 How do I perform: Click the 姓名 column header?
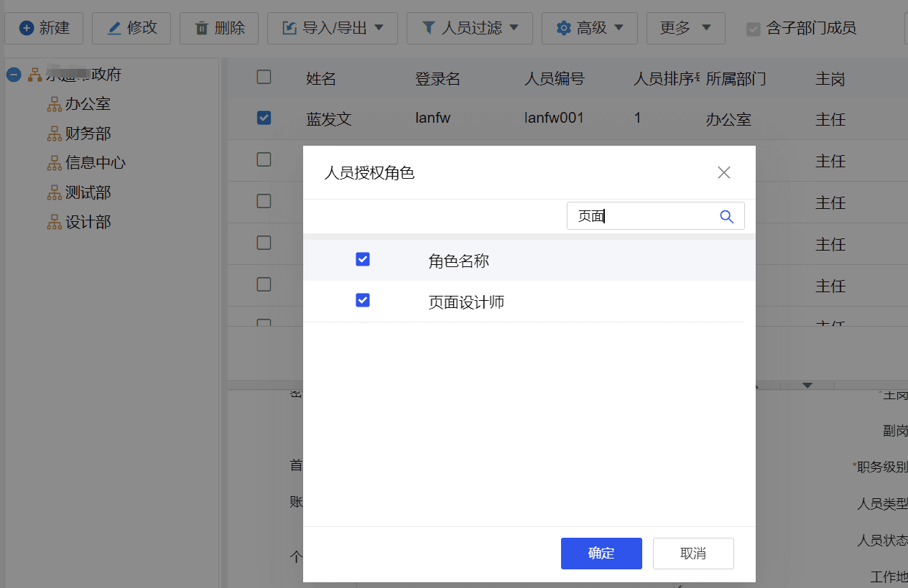coord(321,79)
